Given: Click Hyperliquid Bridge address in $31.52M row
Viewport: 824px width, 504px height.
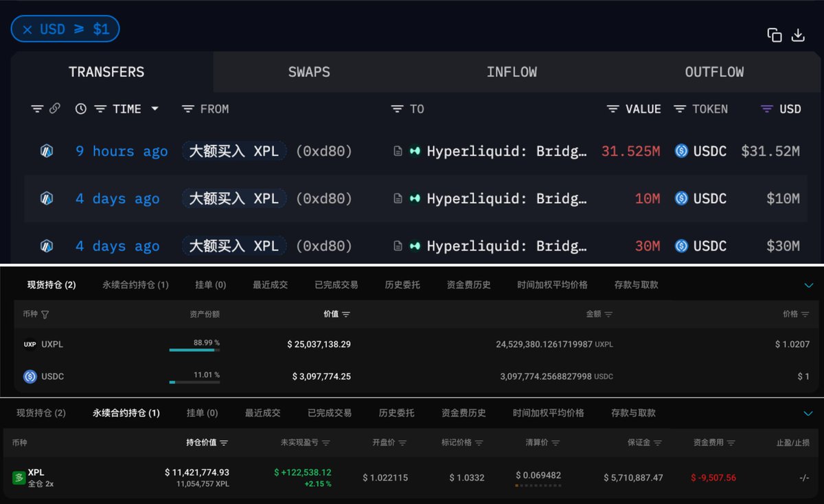Looking at the screenshot, I should (507, 151).
